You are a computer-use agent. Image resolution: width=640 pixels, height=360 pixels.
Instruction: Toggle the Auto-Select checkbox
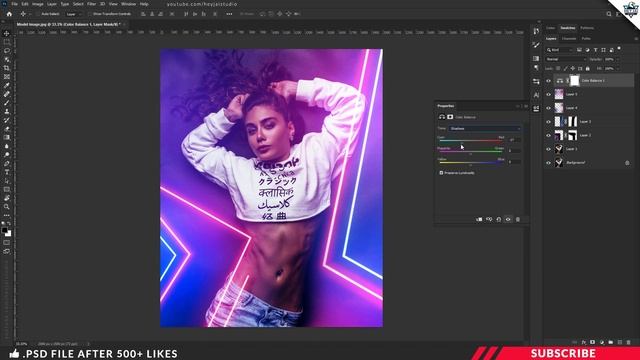(x=38, y=14)
